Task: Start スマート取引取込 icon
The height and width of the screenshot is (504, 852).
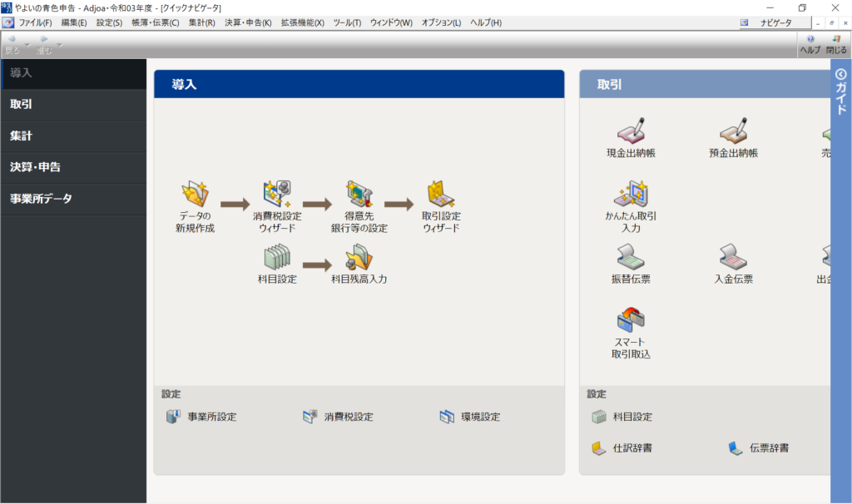Action: coord(631,321)
